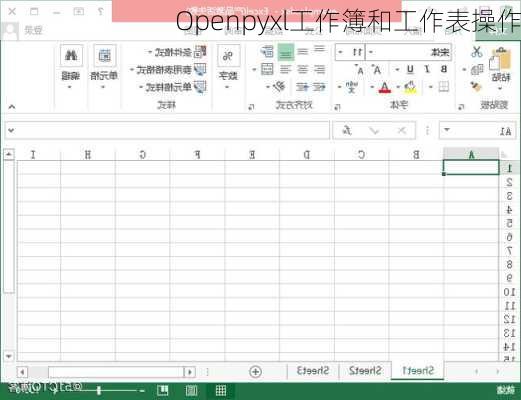Viewport: 521px width, 400px height.
Task: Click the help question mark icon
Action: tap(100, 12)
